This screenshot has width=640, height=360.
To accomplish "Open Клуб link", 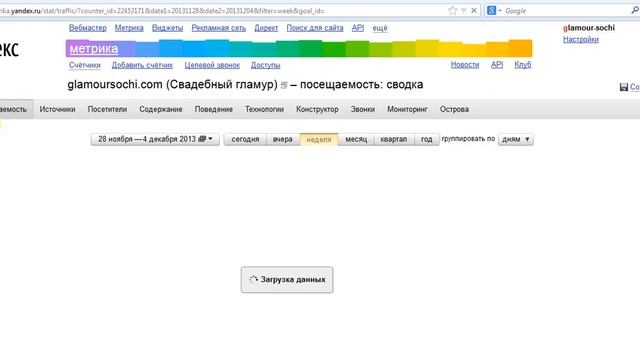I will pyautogui.click(x=522, y=64).
